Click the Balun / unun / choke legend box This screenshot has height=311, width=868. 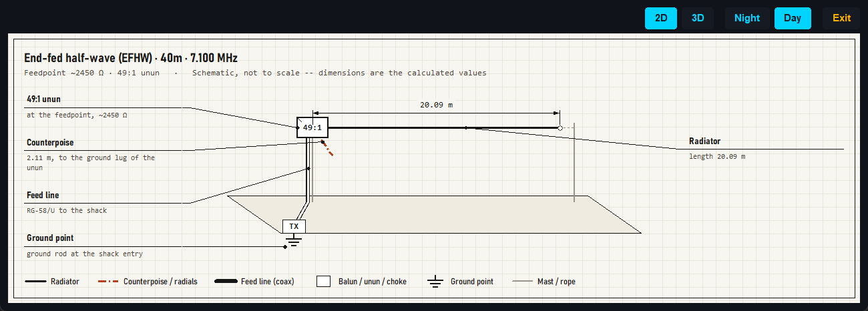click(x=323, y=282)
